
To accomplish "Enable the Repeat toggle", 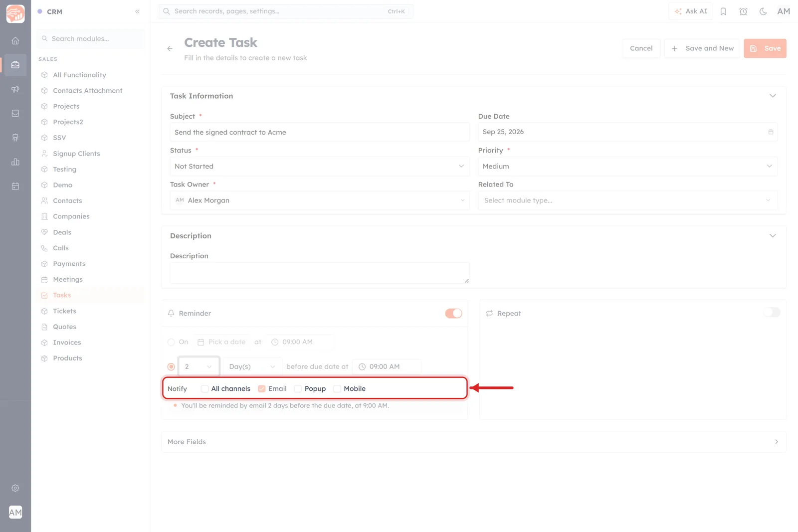I will point(772,313).
